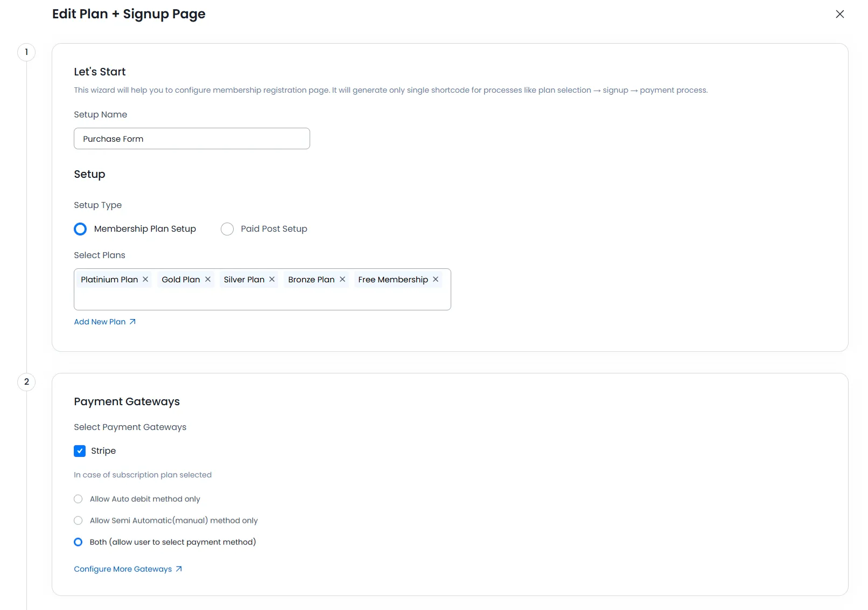Select Paid Post Setup radio option
868x610 pixels.
tap(227, 229)
